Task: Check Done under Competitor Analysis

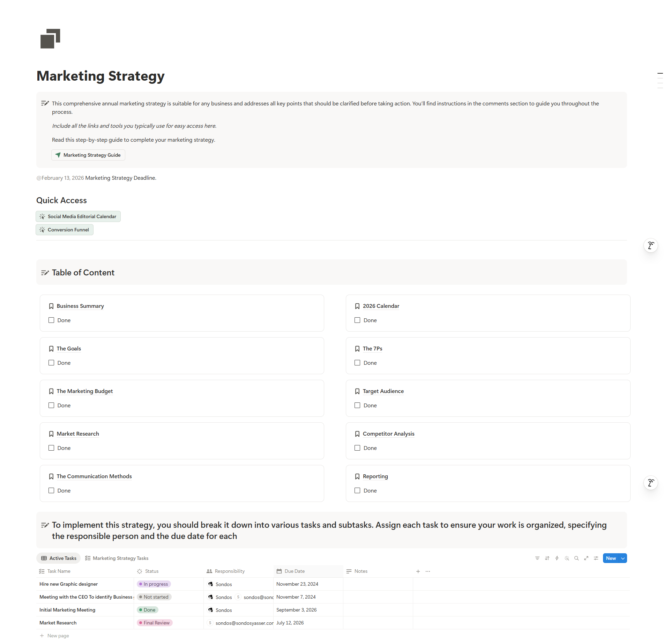Action: click(x=357, y=448)
